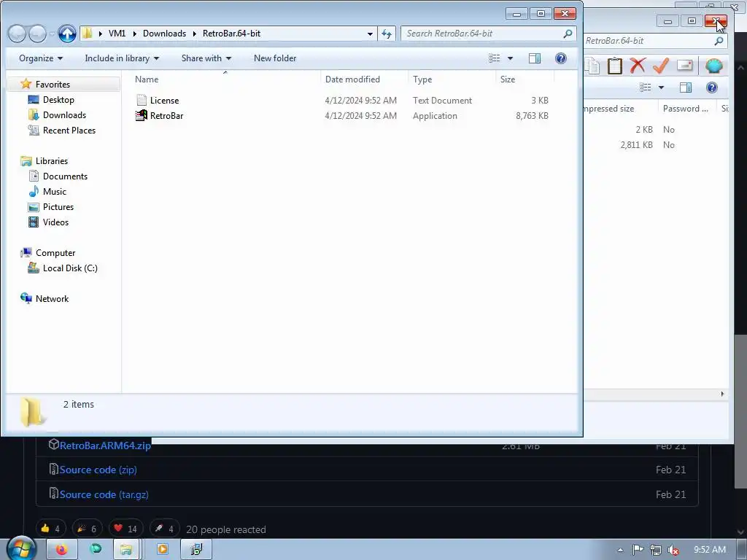
Task: Open Help in the front Explorer window
Action: point(561,58)
